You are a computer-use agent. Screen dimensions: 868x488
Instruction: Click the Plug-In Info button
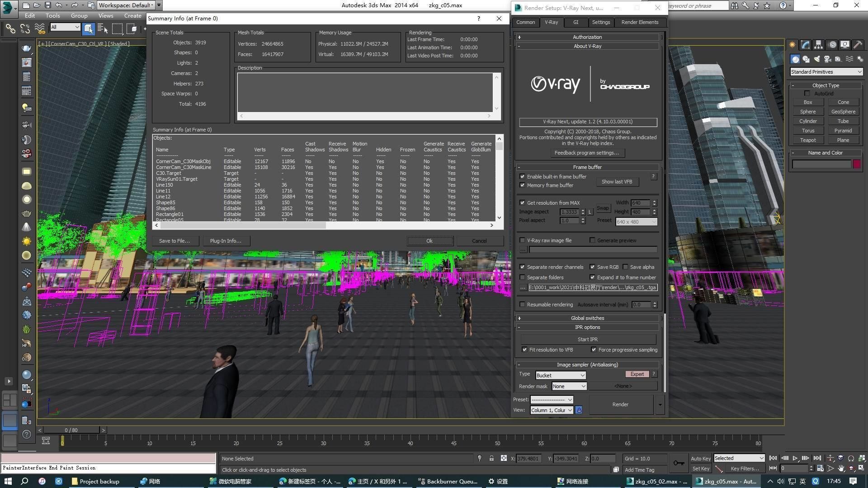click(226, 241)
